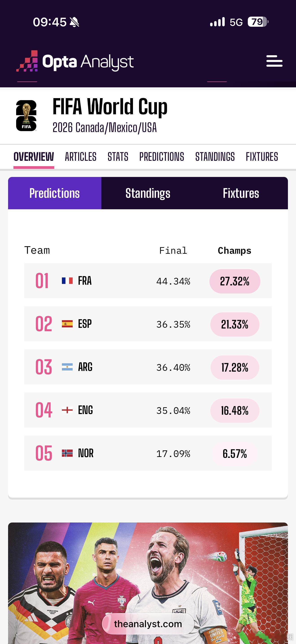Sort by the Final column header
This screenshot has height=644, width=296.
point(173,251)
